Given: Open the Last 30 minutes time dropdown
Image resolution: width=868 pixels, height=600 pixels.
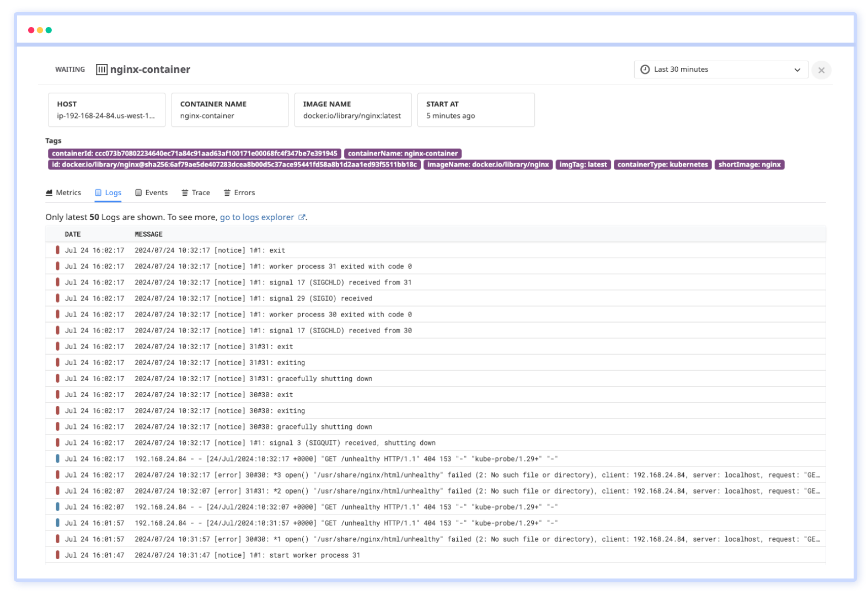Looking at the screenshot, I should pos(720,69).
